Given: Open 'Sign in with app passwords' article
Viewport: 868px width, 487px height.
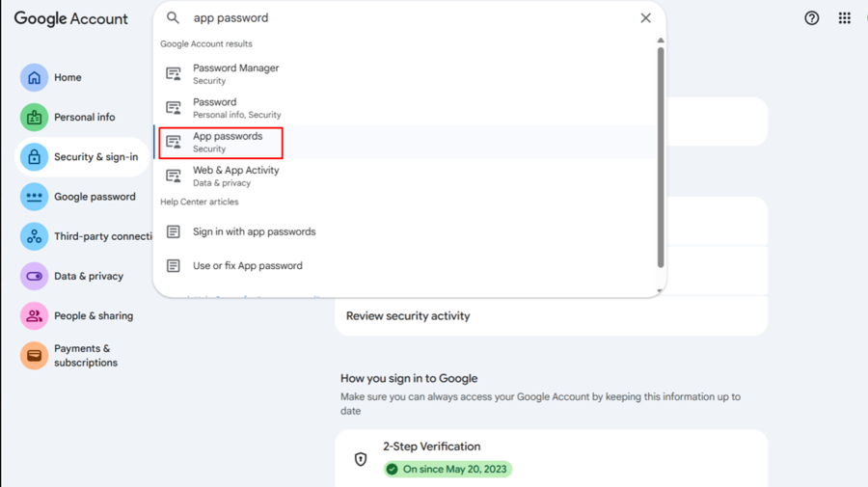Looking at the screenshot, I should tap(254, 231).
